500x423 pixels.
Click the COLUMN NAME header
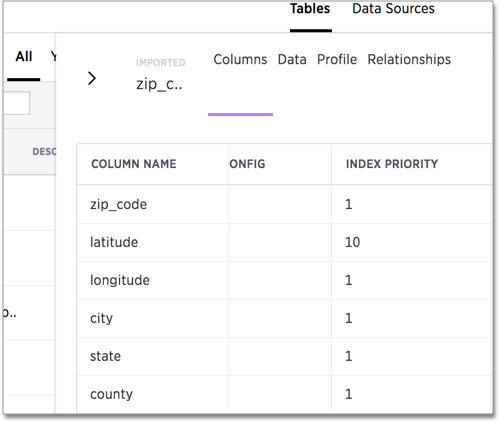[134, 164]
